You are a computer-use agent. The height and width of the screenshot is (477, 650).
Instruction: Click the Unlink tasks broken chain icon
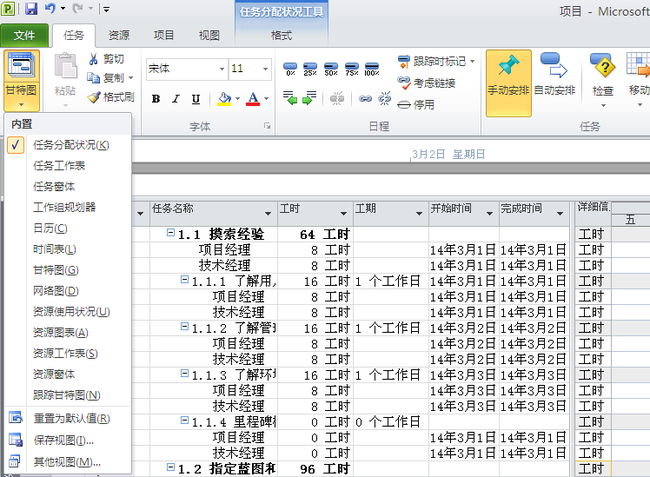385,98
